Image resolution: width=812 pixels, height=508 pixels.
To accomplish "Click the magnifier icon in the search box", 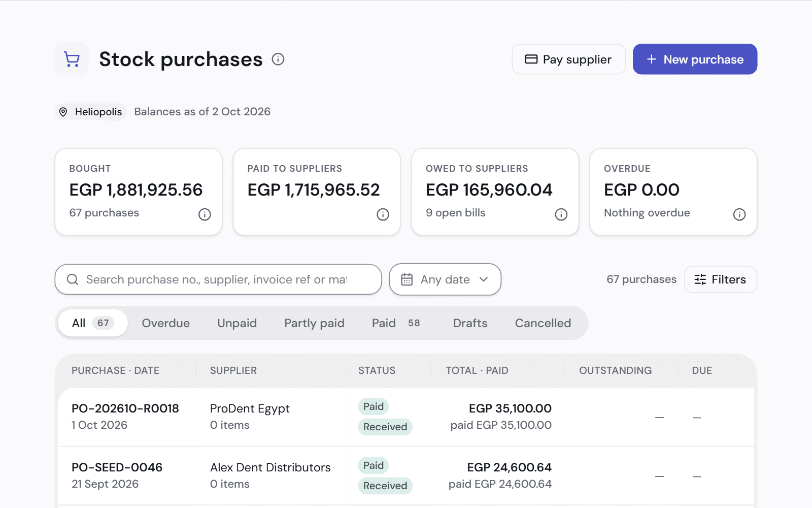I will point(73,279).
